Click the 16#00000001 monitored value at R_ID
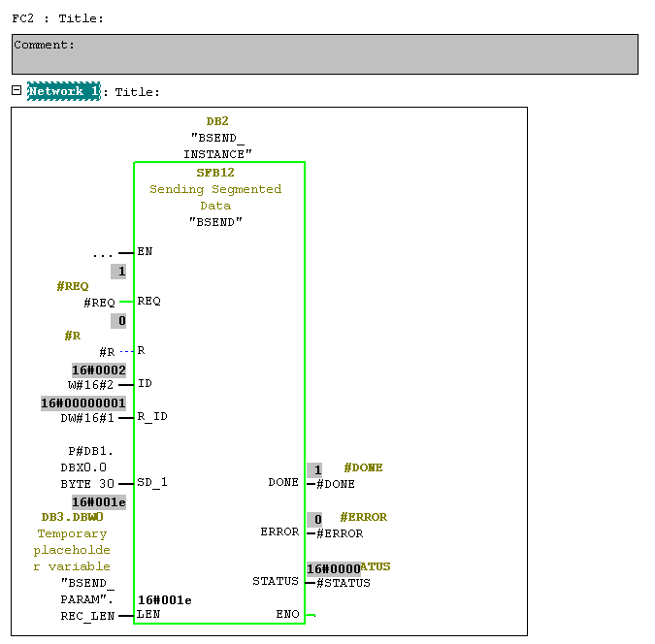 click(x=83, y=402)
